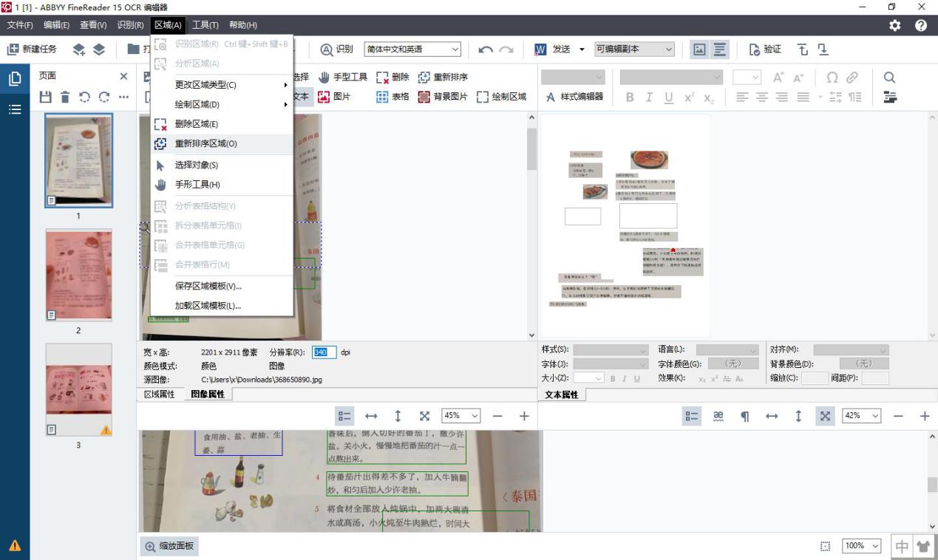The image size is (938, 560).
Task: Toggle underline U in the text toolbar
Action: click(669, 98)
